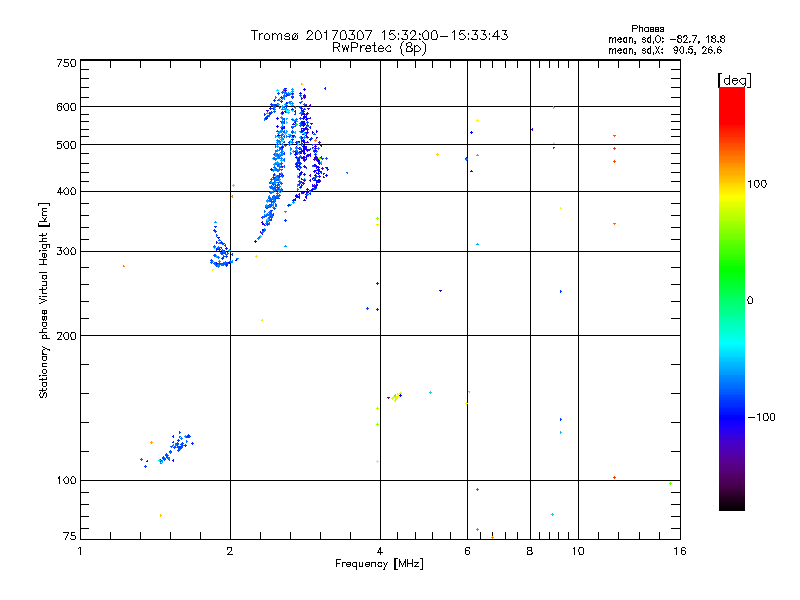The height and width of the screenshot is (600, 800).
Task: Click the y-axis '600' tick label
Action: 66,107
